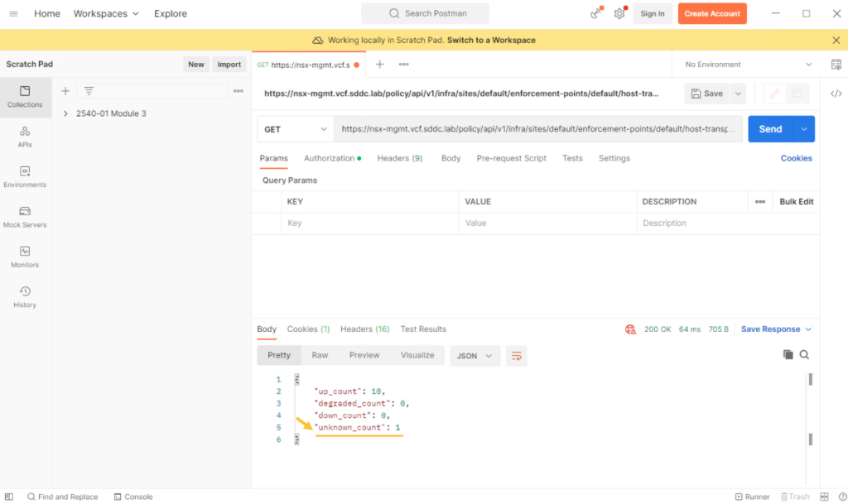Click the Switch to a Workspace link
Viewport: 848px width, 504px height.
491,40
